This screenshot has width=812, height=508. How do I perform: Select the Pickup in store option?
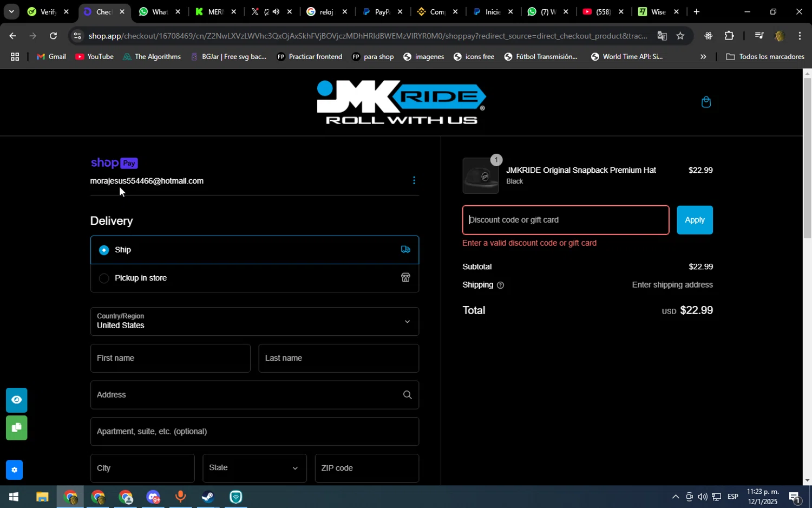pos(254,278)
